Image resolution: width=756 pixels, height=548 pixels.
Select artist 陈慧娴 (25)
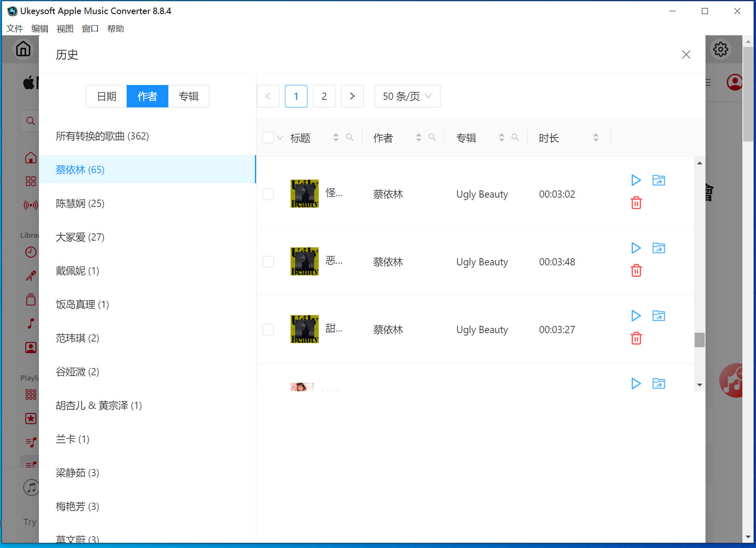[148, 203]
